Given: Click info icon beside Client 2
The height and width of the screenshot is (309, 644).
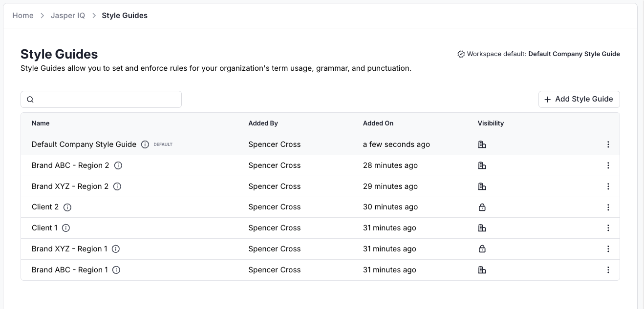Looking at the screenshot, I should [67, 207].
